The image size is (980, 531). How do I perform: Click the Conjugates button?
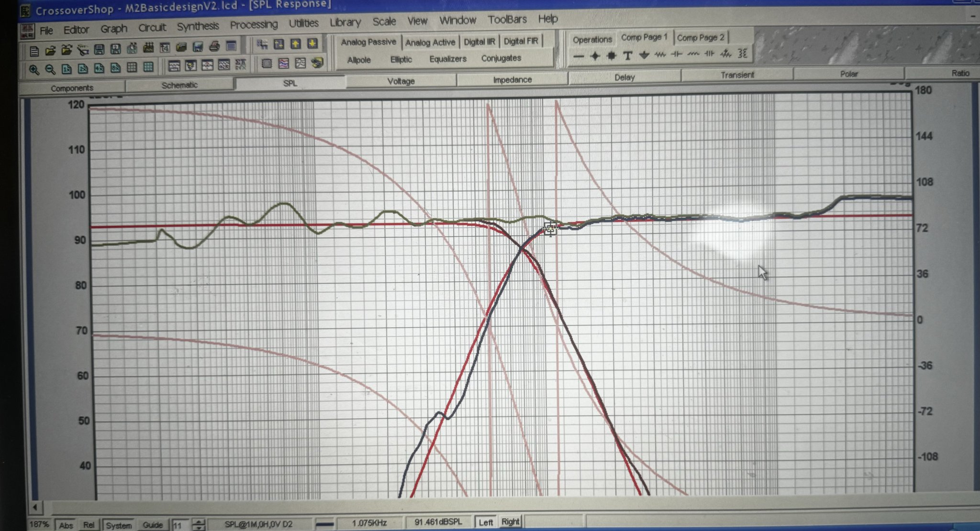click(x=501, y=58)
